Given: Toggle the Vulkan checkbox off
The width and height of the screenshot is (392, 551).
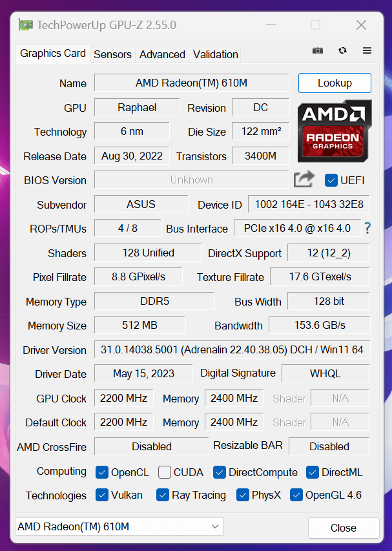Looking at the screenshot, I should point(101,495).
